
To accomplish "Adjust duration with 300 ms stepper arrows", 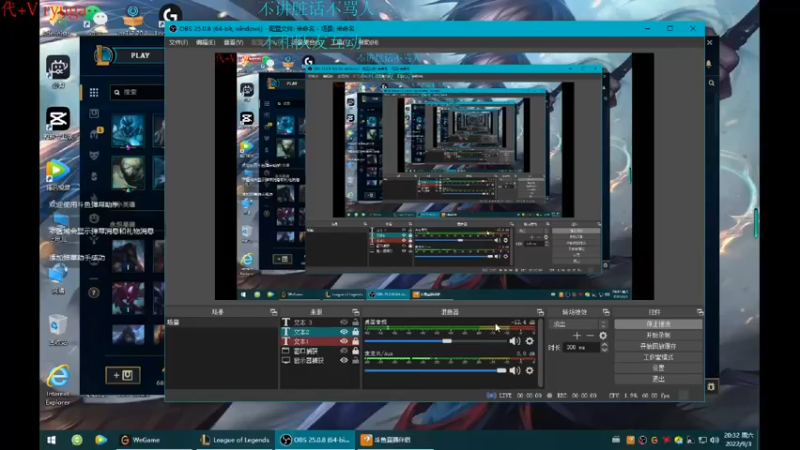I will coord(605,347).
